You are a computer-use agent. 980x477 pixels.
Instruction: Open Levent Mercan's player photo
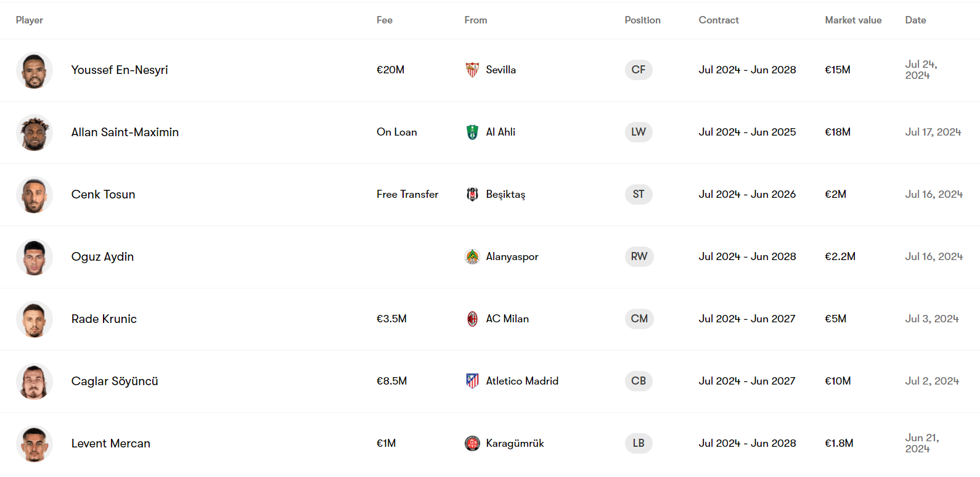(x=35, y=444)
